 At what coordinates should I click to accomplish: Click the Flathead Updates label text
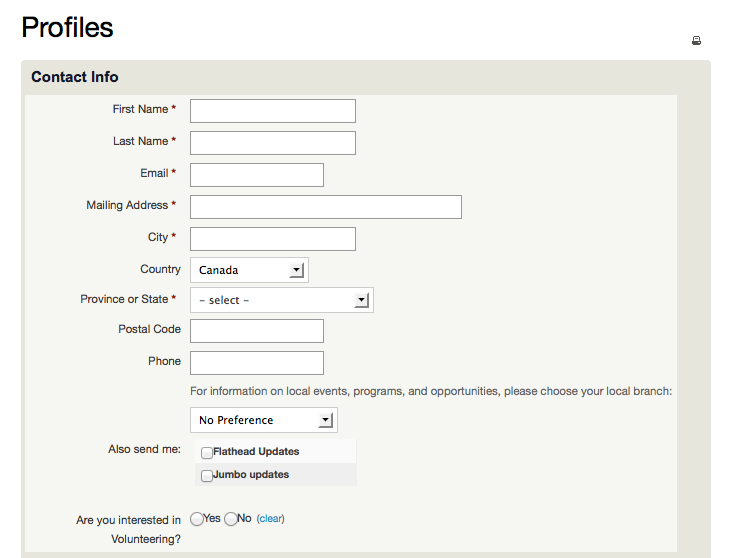tap(256, 451)
